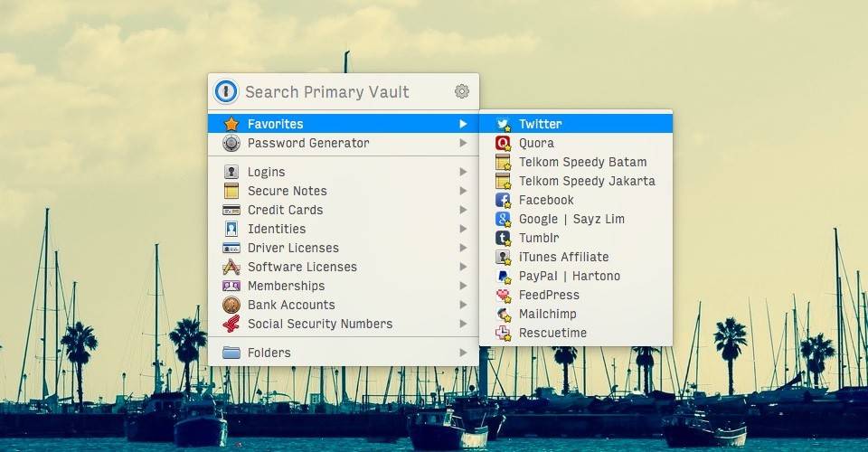Click the Facebook f icon

pyautogui.click(x=503, y=201)
